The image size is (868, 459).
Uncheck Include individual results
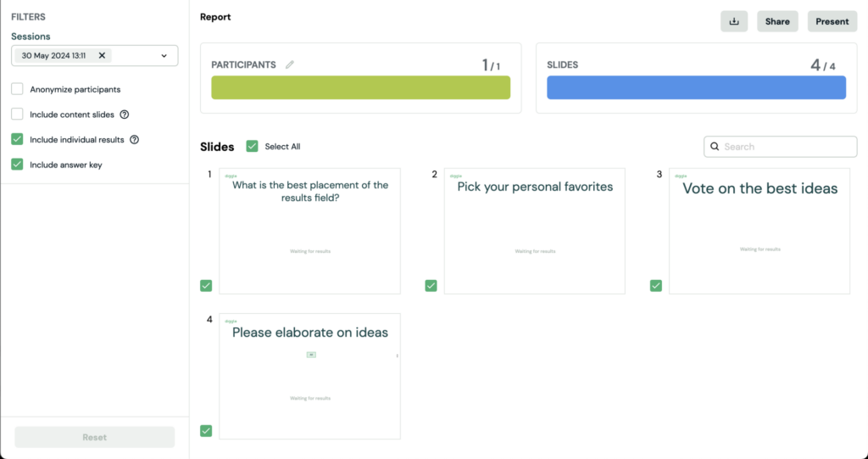click(17, 139)
